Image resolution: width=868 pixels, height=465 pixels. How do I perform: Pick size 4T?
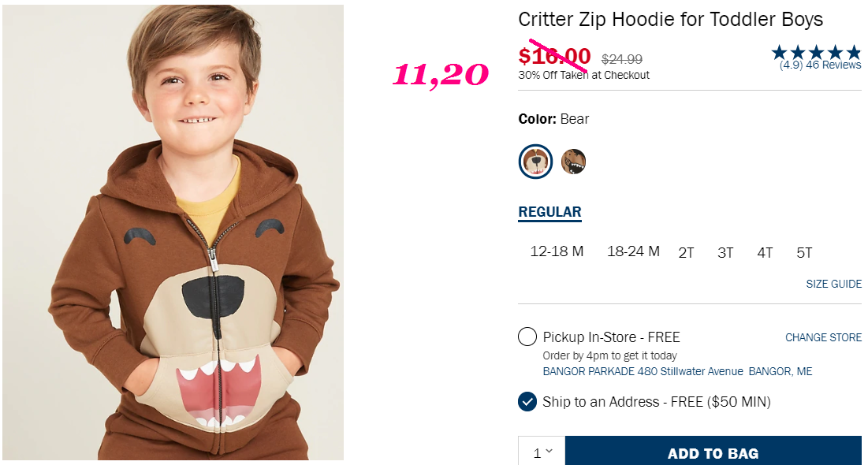tap(765, 253)
